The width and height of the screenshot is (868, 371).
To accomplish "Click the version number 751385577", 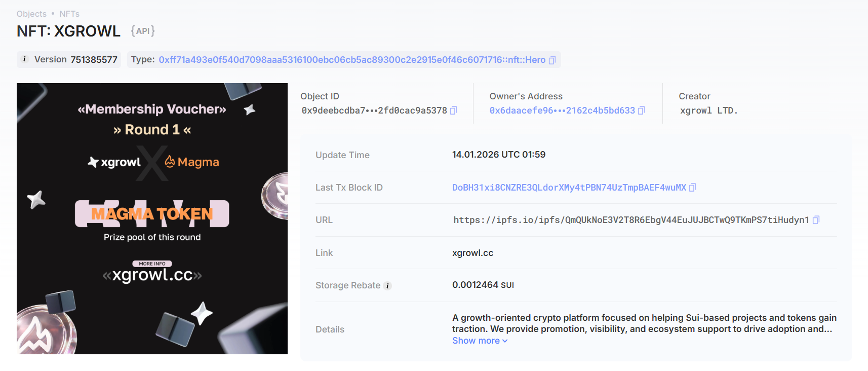I will [x=94, y=60].
